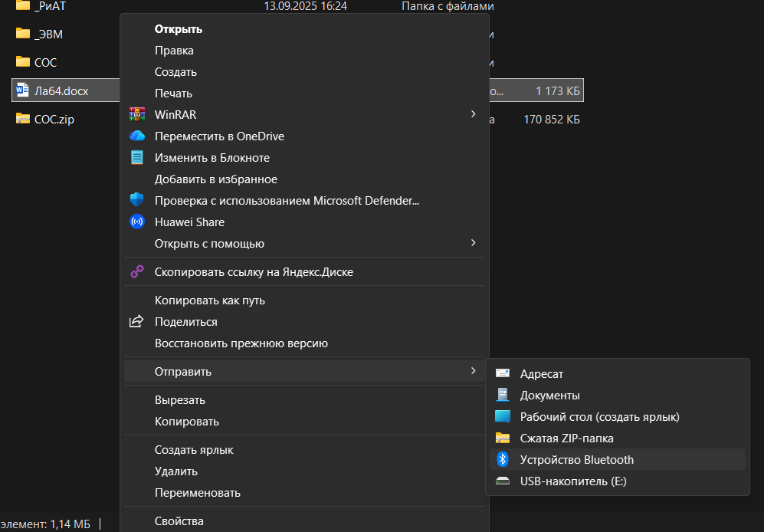
Task: Click Открыть at top of the menu
Action: tap(178, 29)
